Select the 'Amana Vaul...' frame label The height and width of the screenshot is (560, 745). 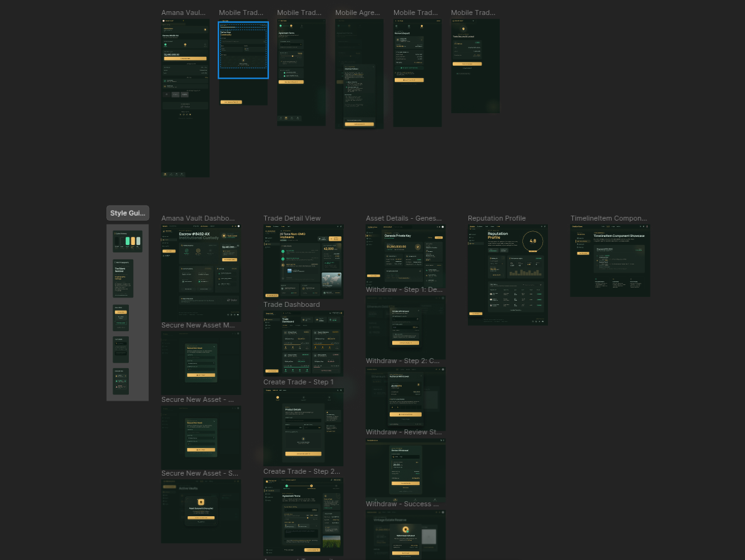183,13
